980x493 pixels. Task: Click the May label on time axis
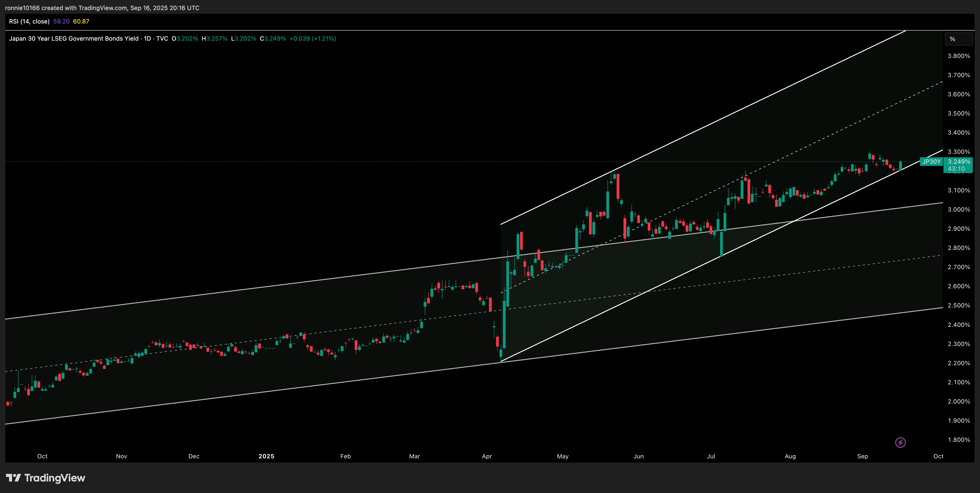563,456
